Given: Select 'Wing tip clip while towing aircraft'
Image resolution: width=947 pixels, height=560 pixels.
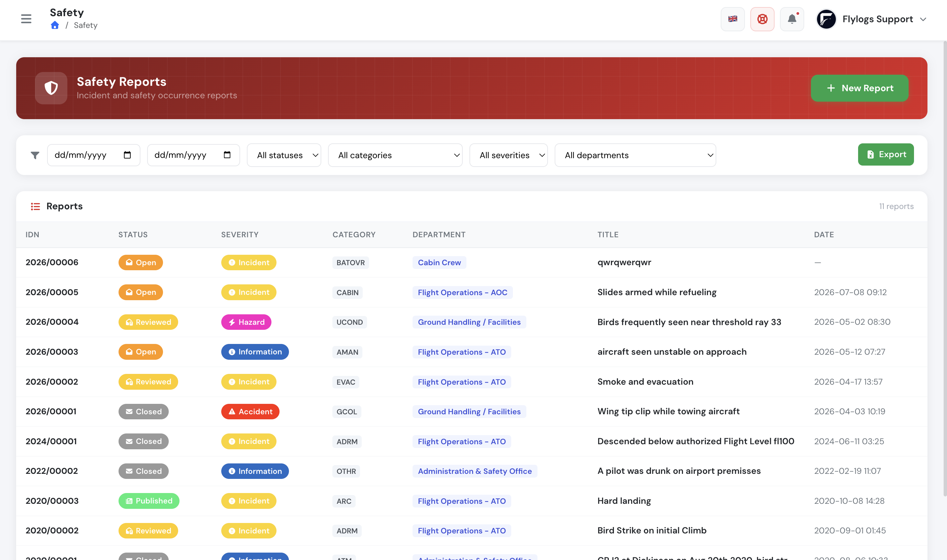Looking at the screenshot, I should [x=668, y=411].
